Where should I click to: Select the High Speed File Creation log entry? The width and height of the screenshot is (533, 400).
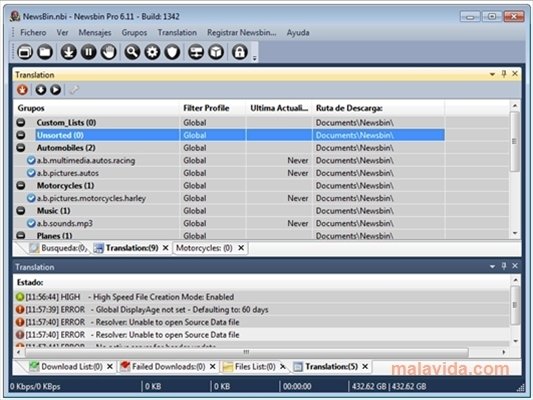point(261,297)
